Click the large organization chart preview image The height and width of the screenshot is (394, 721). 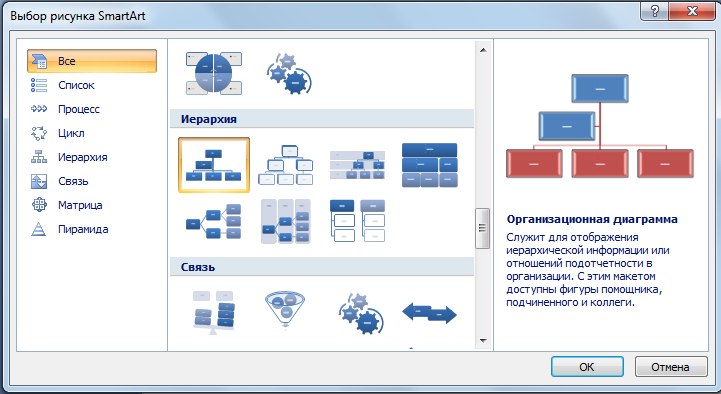[x=600, y=126]
